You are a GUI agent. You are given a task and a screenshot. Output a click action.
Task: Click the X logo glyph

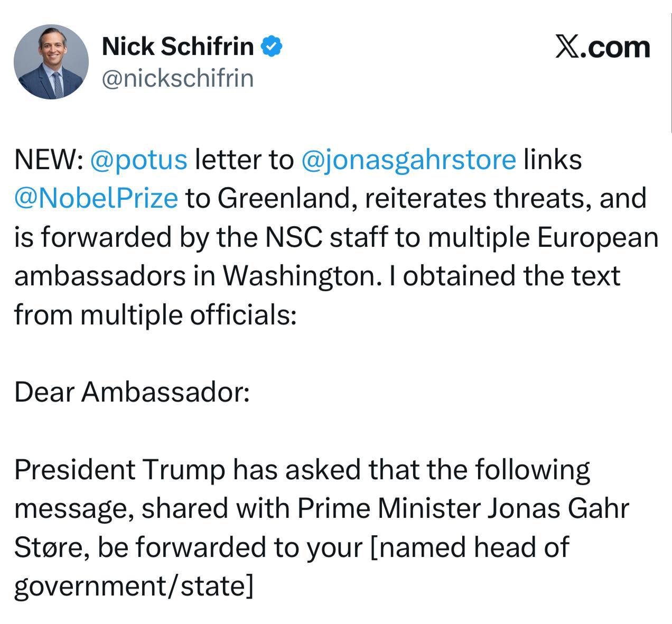[568, 47]
